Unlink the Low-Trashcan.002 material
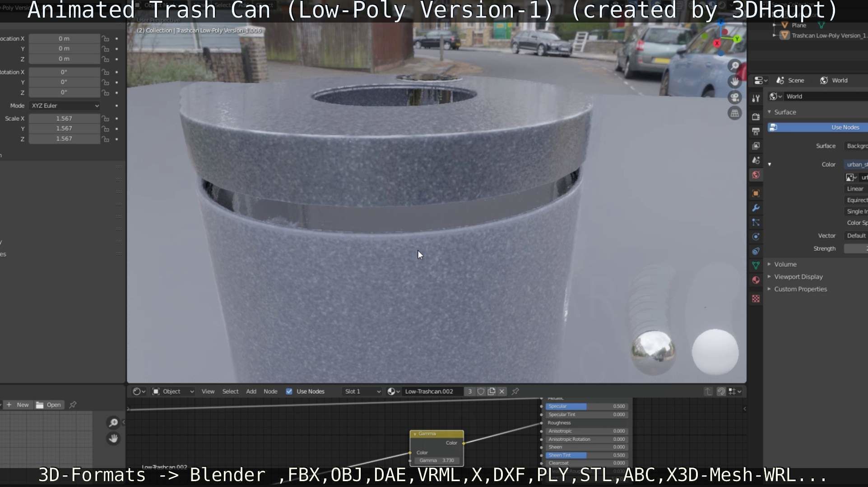Viewport: 868px width, 487px height. pos(502,391)
